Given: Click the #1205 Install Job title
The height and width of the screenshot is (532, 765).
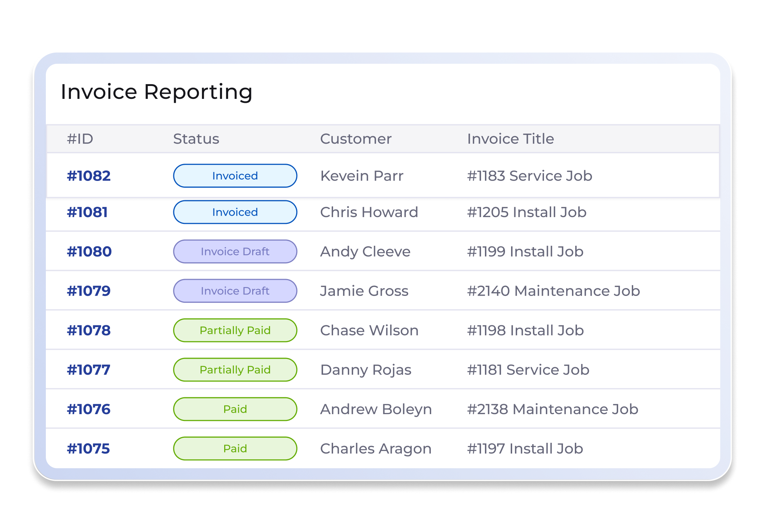Looking at the screenshot, I should pyautogui.click(x=527, y=212).
